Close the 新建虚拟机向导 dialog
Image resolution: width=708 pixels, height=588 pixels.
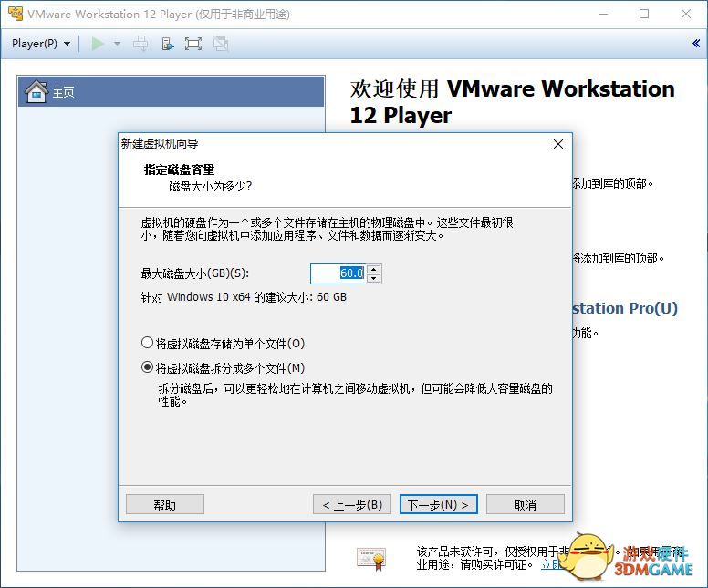tap(558, 144)
